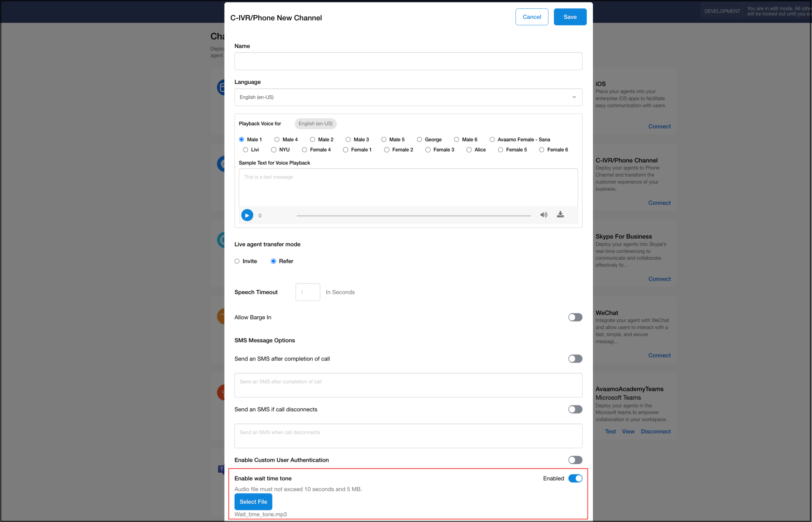Click in the Name input field
This screenshot has height=522, width=812.
click(408, 61)
